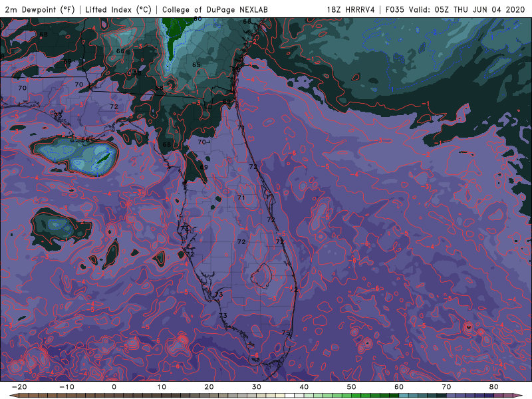Click the colorbar label "-20"
Screen dimensions: 532x399
pyautogui.click(x=19, y=387)
